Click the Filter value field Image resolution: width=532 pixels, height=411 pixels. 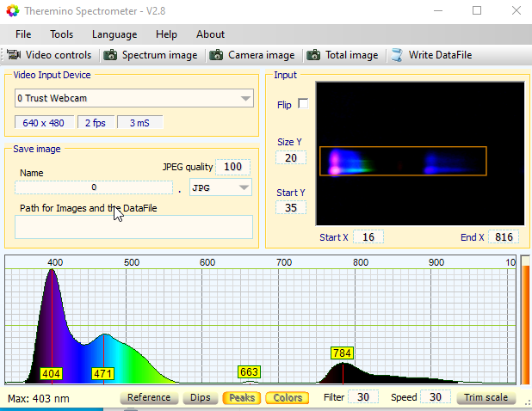click(x=363, y=396)
